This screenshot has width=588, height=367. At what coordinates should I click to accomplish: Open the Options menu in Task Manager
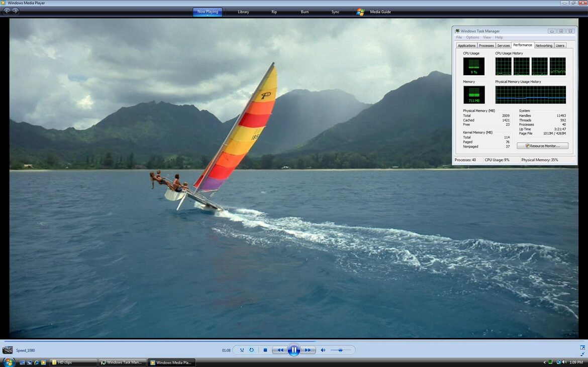pos(472,38)
